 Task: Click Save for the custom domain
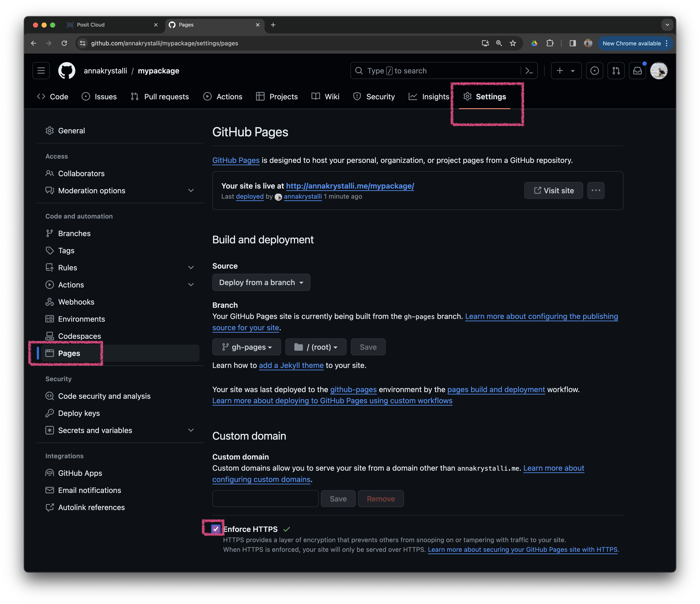point(338,499)
